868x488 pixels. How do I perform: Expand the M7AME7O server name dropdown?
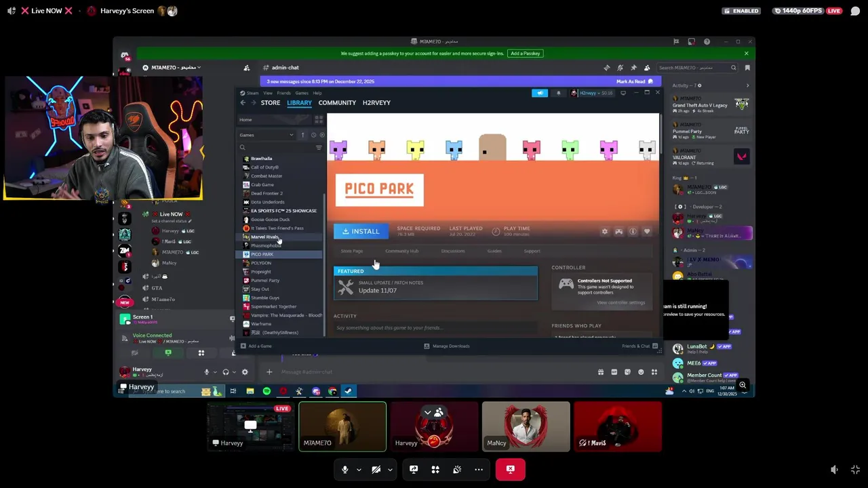(x=175, y=68)
